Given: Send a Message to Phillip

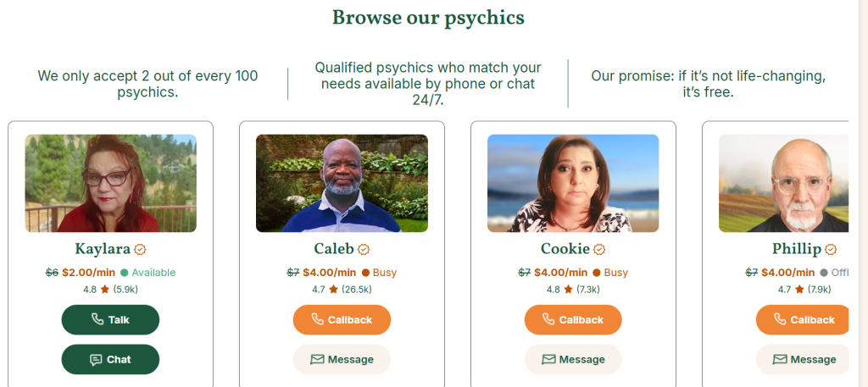Looking at the screenshot, I should click(802, 360).
